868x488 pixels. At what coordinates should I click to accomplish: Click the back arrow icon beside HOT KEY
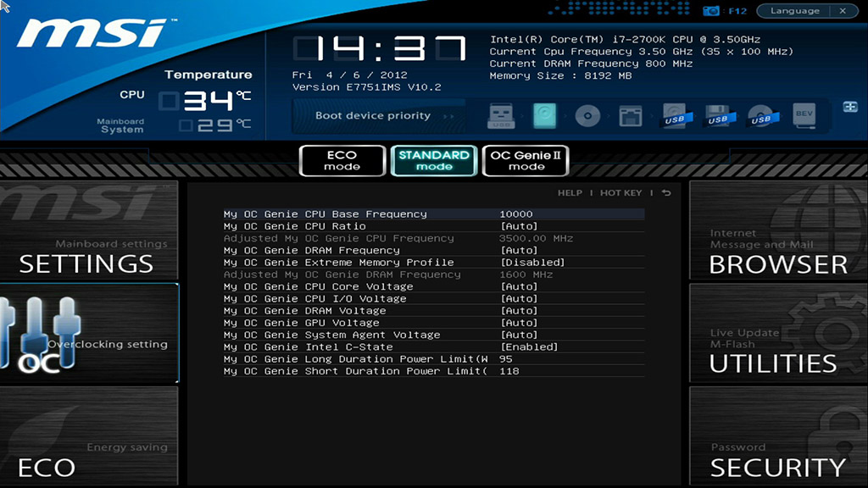tap(666, 192)
